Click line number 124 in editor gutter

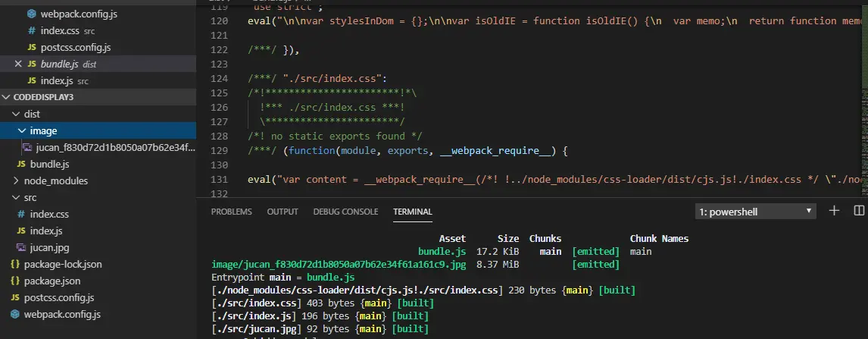[x=220, y=78]
